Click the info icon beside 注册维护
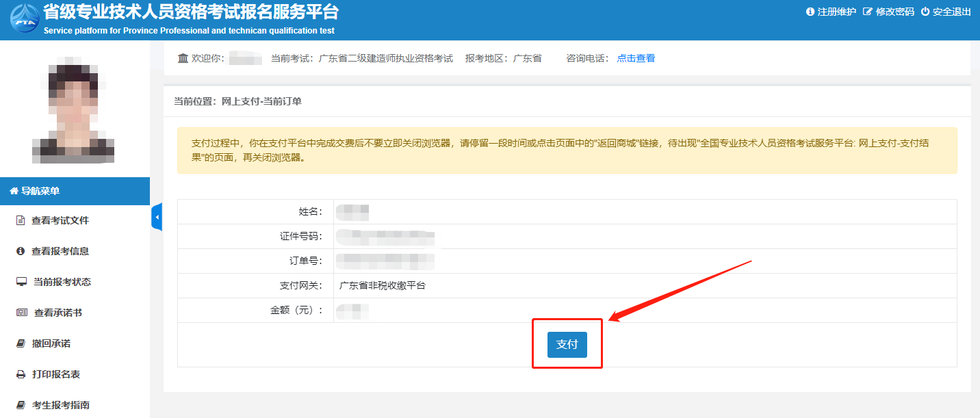This screenshot has height=418, width=980. [x=810, y=12]
